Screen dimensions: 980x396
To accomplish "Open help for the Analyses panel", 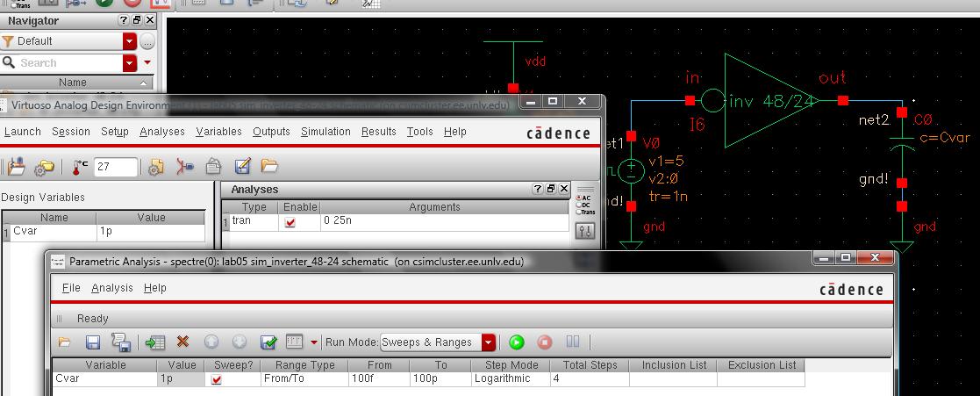I will pos(537,189).
